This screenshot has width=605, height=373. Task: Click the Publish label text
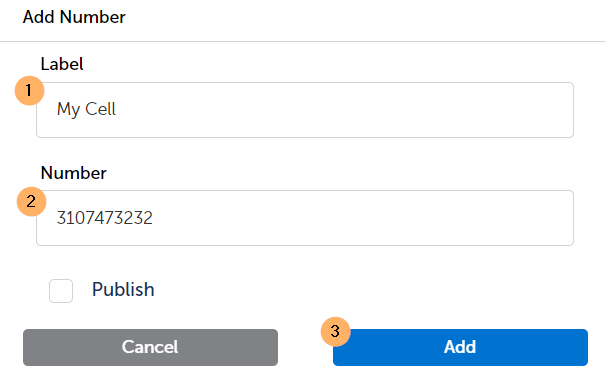(123, 290)
